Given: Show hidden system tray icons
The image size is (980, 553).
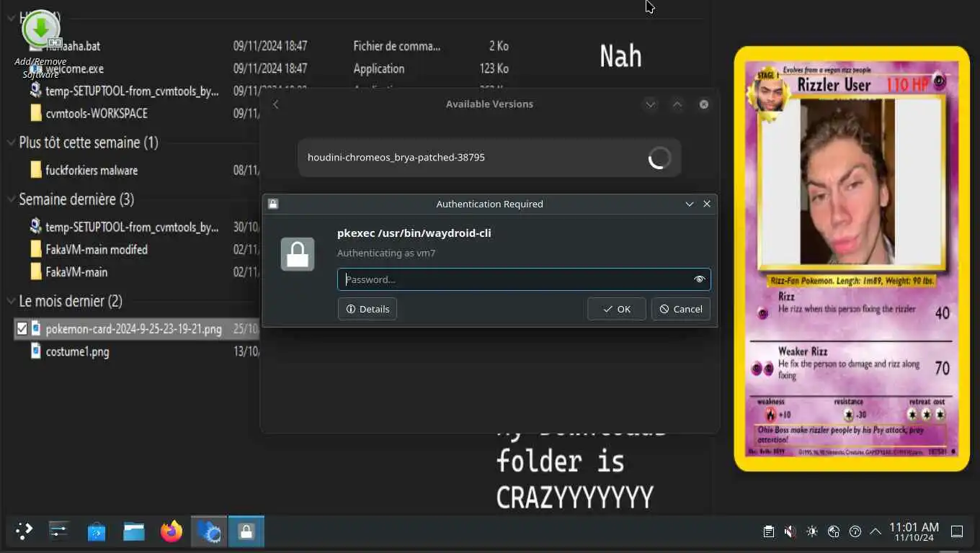Looking at the screenshot, I should [x=876, y=531].
